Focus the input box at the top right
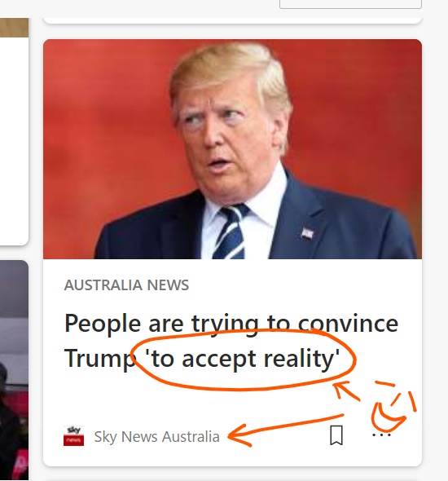 tap(350, 4)
